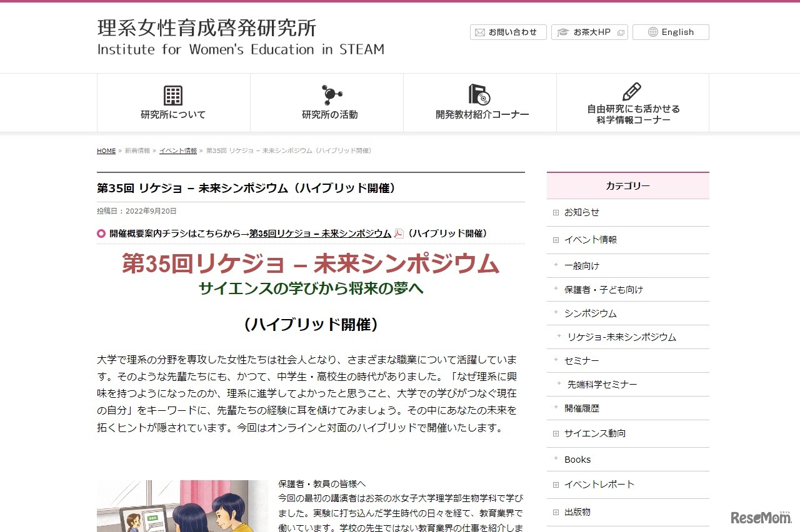Click the pencil icon above 科学情報コーナー
The width and height of the screenshot is (800, 532).
[632, 92]
